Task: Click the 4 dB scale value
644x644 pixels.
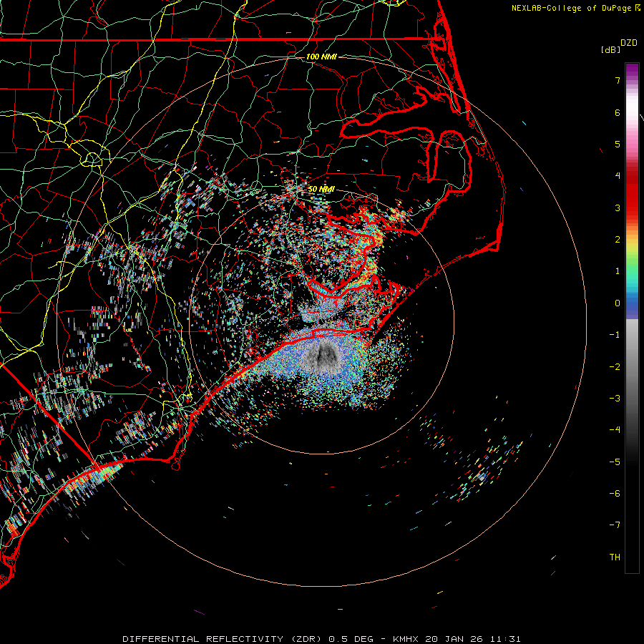Action: coord(618,176)
